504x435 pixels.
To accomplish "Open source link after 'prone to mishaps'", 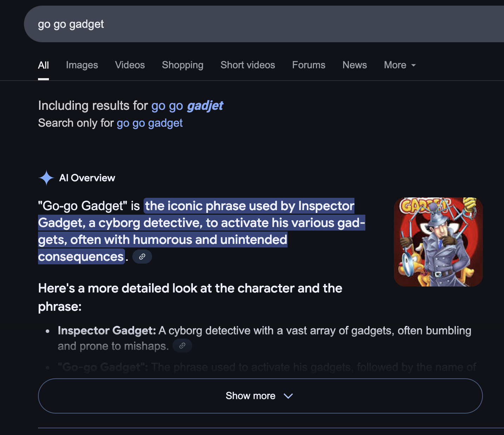I will pyautogui.click(x=182, y=346).
